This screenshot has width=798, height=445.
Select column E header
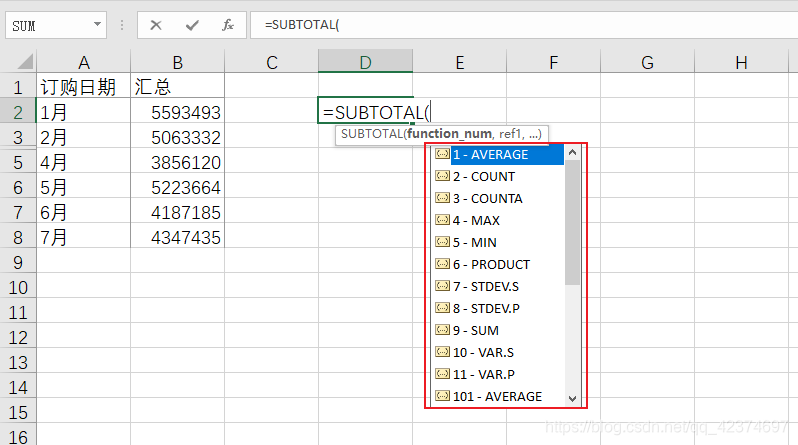[x=460, y=62]
